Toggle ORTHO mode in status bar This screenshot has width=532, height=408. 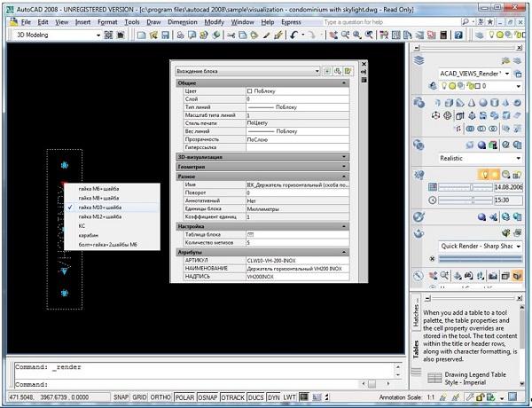pyautogui.click(x=160, y=397)
